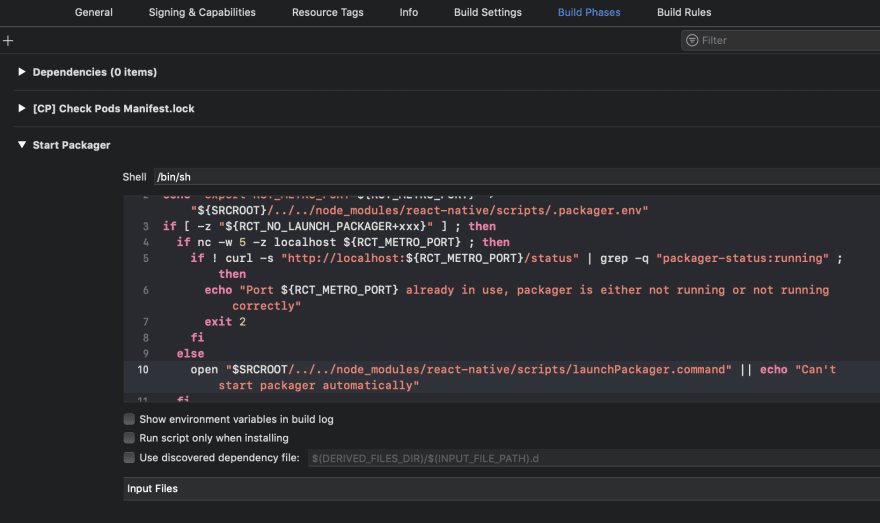Click the [CP] Check Pods Manifest.lock title
The width and height of the screenshot is (880, 523).
113,108
